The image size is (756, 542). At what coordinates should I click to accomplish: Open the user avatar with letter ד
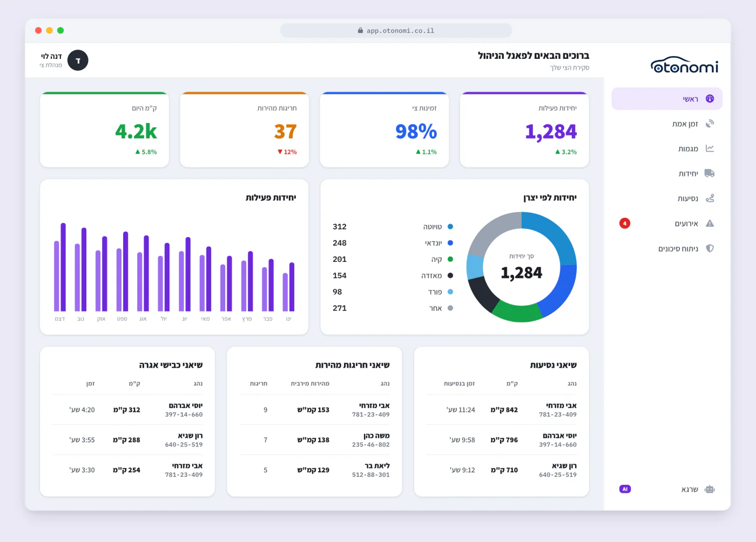[78, 60]
